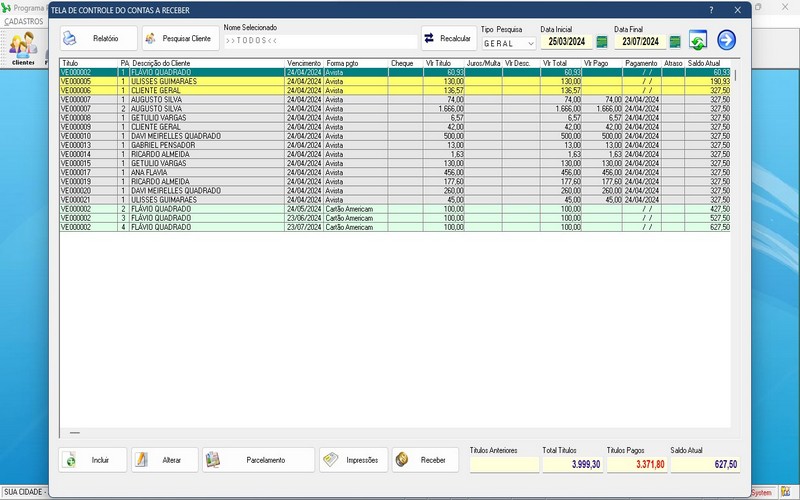The image size is (800, 500).
Task: Click the Data Final date field
Action: pos(639,42)
